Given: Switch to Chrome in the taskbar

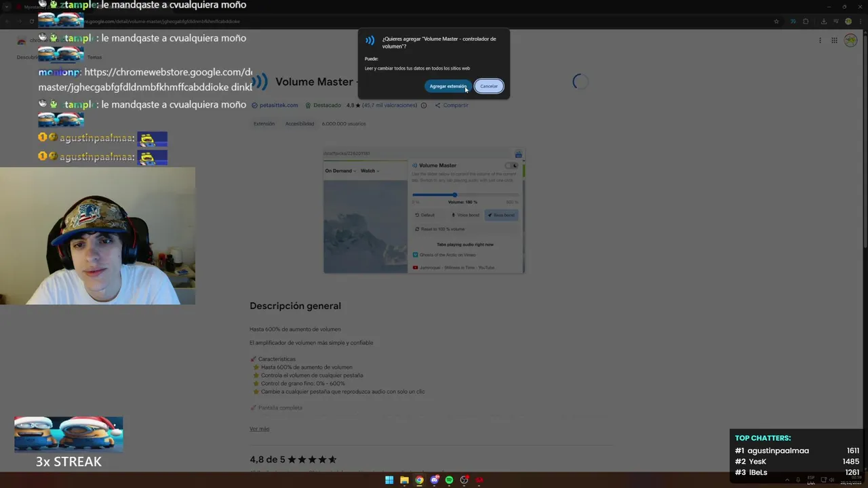Looking at the screenshot, I should pyautogui.click(x=419, y=480).
